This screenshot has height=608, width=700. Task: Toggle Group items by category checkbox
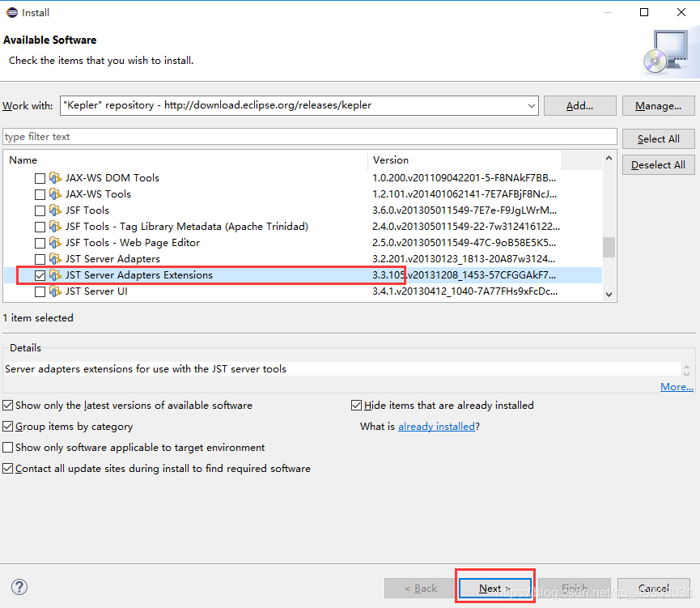click(7, 426)
